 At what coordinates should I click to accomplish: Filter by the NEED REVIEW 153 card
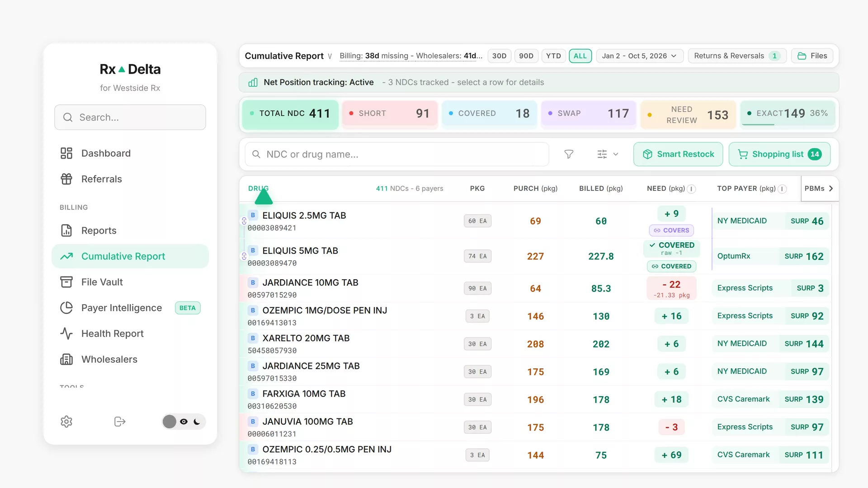pyautogui.click(x=688, y=115)
